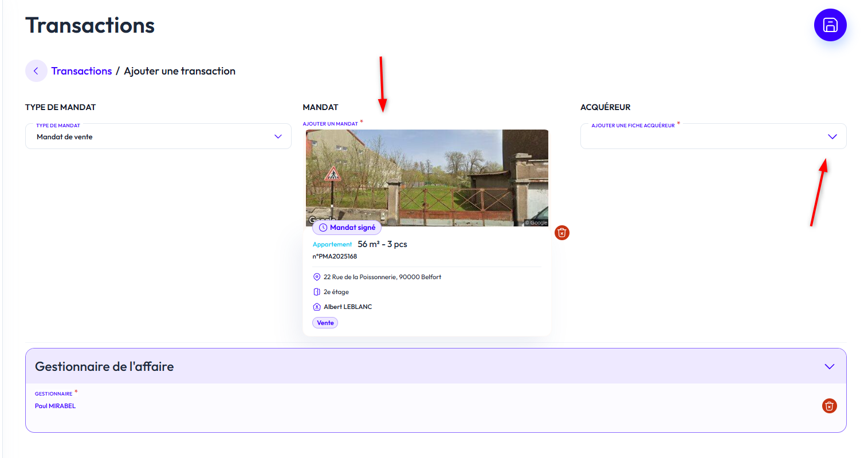Click mandat reference n°PMA2025168
868x458 pixels.
point(335,256)
